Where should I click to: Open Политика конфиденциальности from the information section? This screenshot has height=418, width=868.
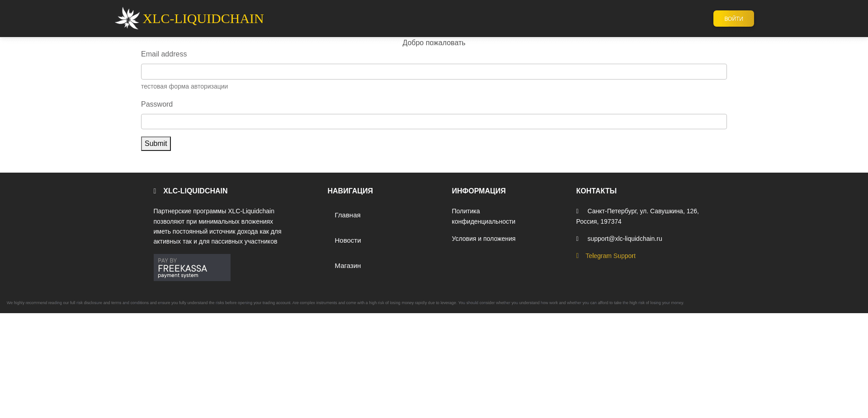pos(483,216)
